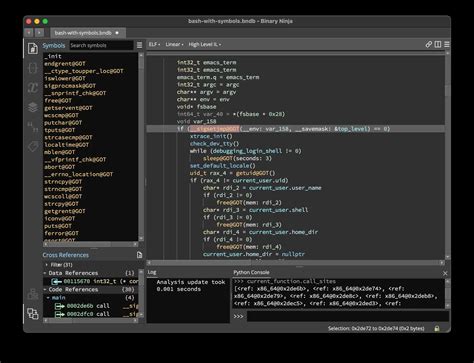Click the check_dev_tty() call in code

pos(215,143)
